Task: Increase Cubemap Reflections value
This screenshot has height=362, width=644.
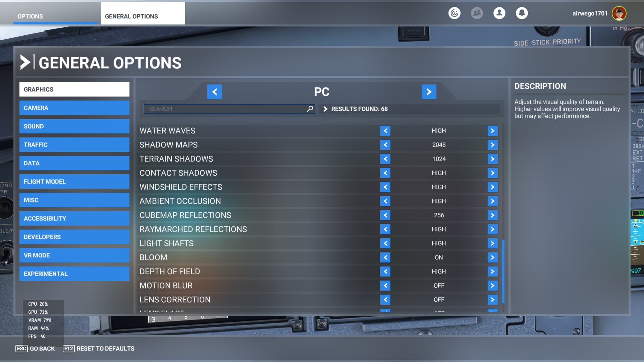Action: (493, 215)
